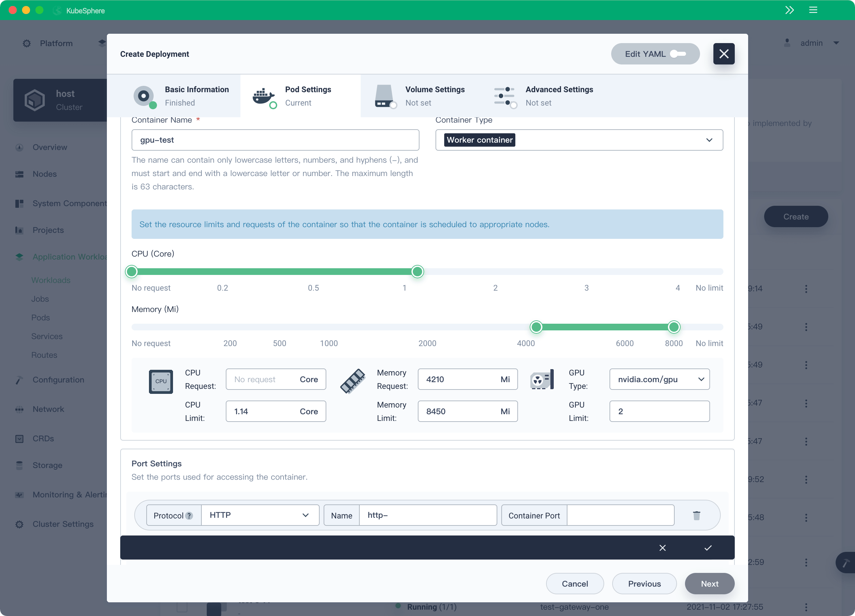Select the Nodes sidebar icon
The width and height of the screenshot is (855, 616).
(x=19, y=174)
